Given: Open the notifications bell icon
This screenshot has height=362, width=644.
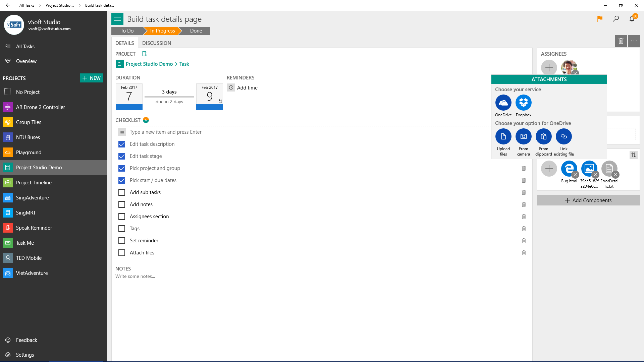Looking at the screenshot, I should click(632, 19).
